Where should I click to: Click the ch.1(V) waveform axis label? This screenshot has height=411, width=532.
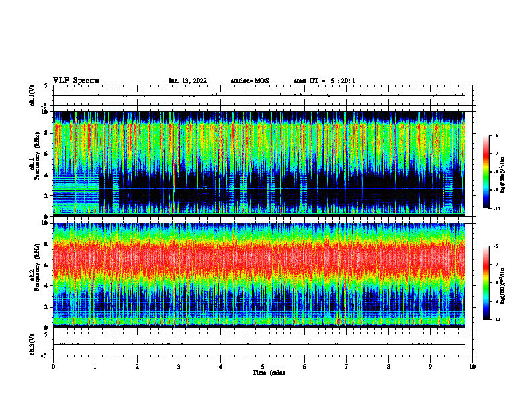coord(32,95)
